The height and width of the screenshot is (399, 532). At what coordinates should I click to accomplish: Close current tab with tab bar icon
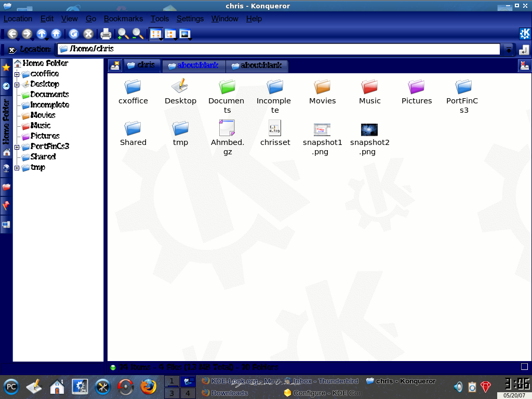click(x=524, y=65)
